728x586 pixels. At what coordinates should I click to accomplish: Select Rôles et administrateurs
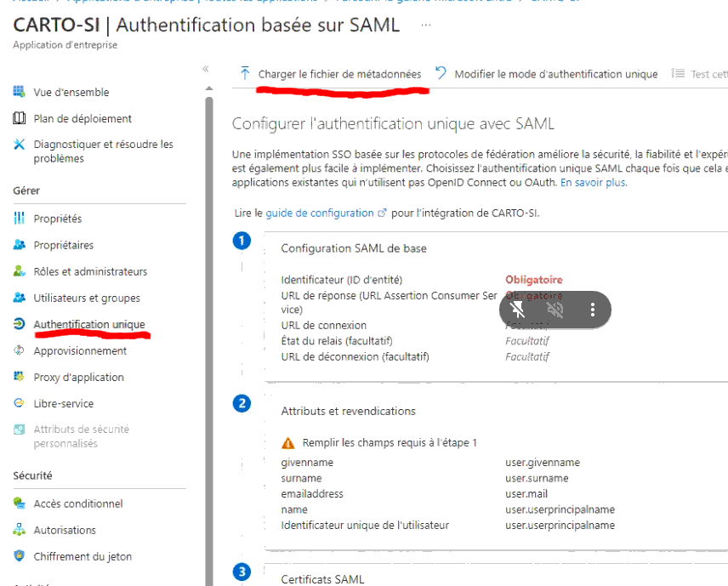point(90,271)
